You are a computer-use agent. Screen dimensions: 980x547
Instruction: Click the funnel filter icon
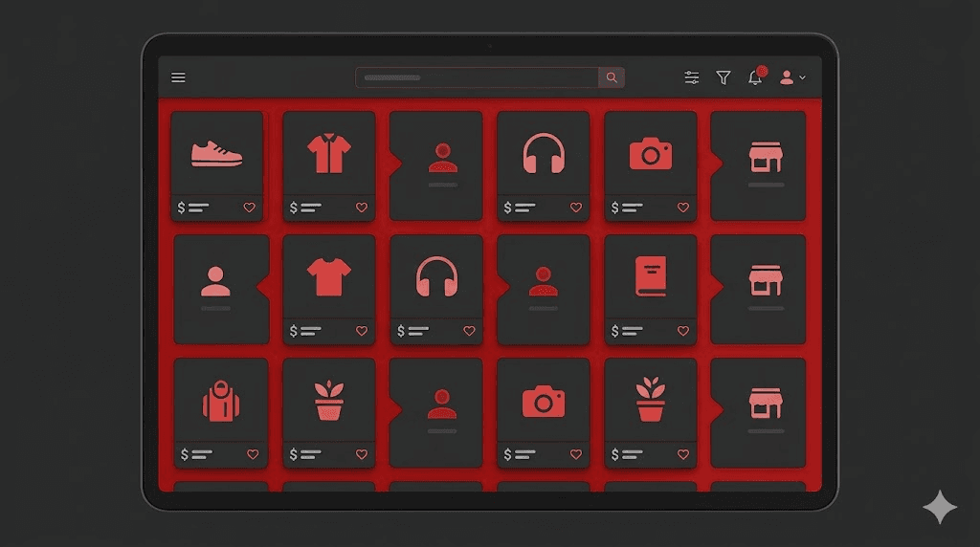pyautogui.click(x=724, y=77)
